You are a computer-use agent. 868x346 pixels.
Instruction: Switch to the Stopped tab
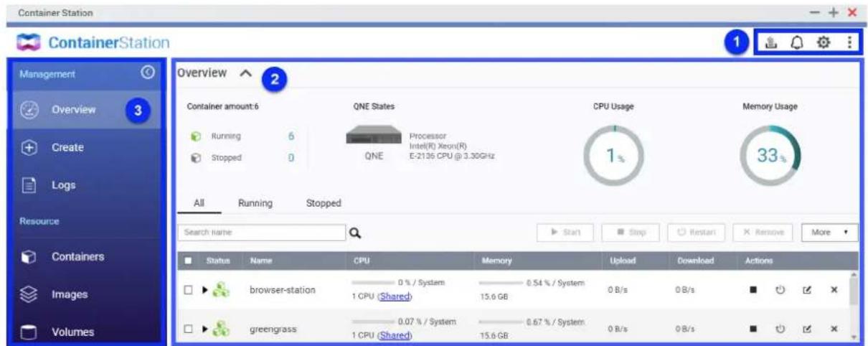[x=323, y=203]
